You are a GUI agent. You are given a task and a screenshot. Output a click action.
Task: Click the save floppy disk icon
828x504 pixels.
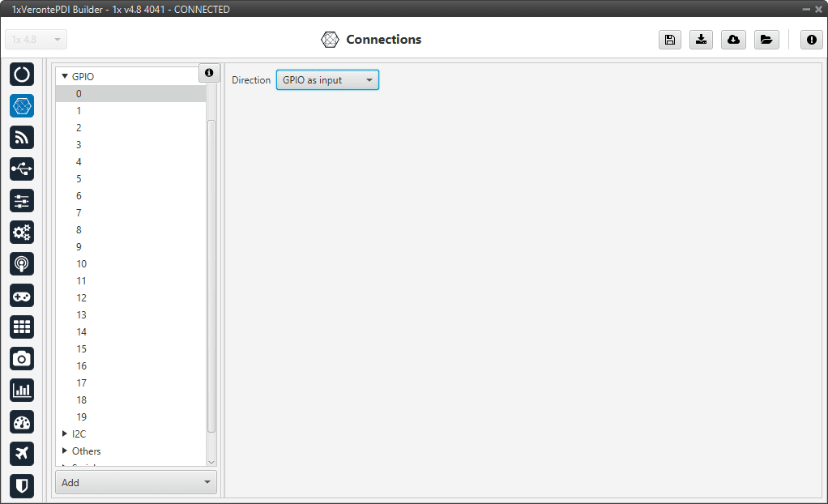click(670, 40)
